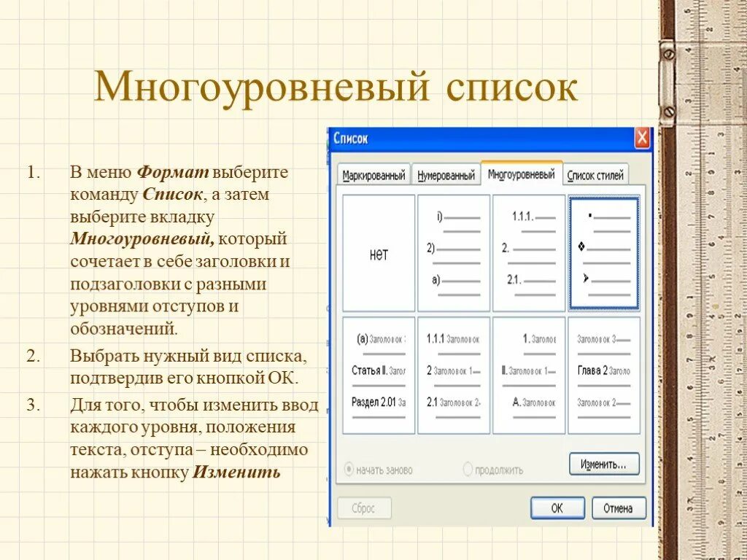Select the 'нет' list style thumbnail
This screenshot has height=560, width=747.
pyautogui.click(x=379, y=253)
